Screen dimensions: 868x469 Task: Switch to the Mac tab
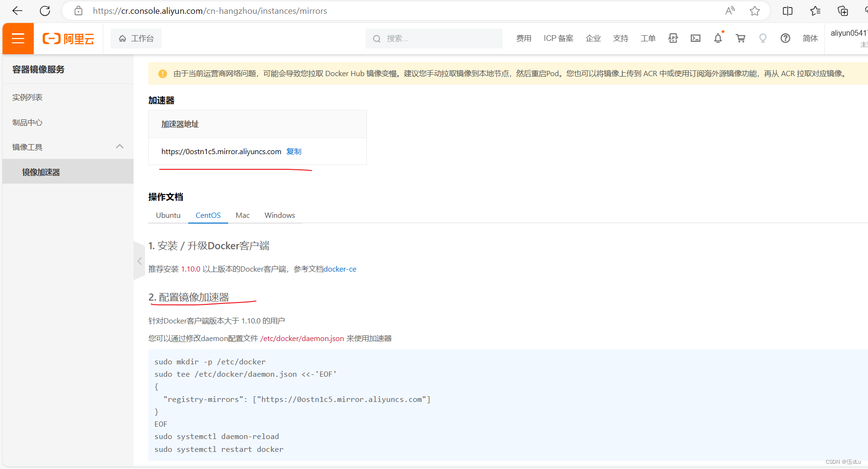(242, 215)
